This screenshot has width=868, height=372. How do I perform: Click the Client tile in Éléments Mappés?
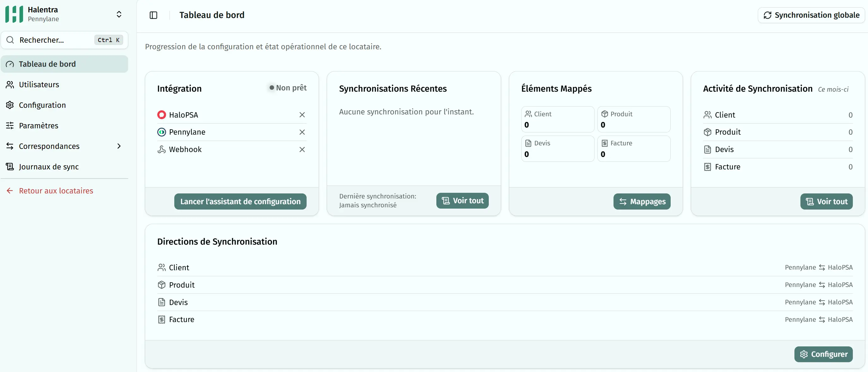coord(558,119)
